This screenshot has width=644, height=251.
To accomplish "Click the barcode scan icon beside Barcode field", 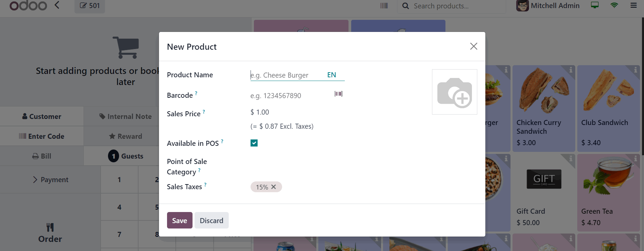I will point(338,94).
